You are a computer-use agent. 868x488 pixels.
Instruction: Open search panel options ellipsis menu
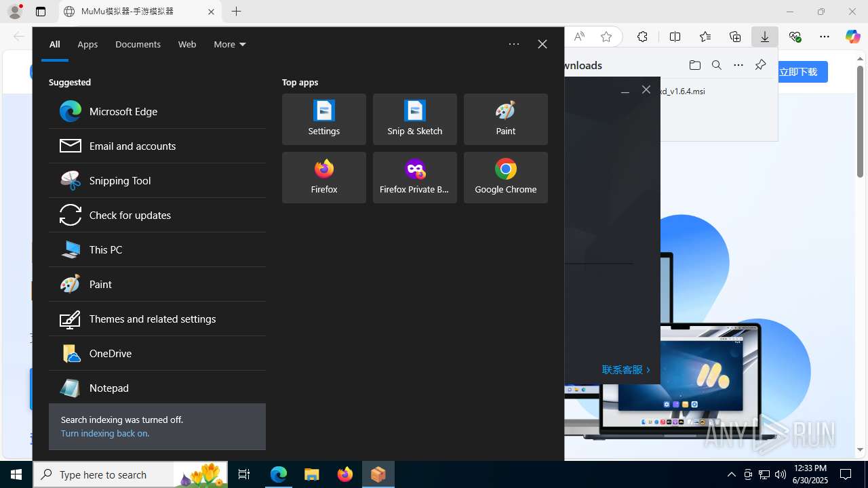pyautogui.click(x=514, y=44)
